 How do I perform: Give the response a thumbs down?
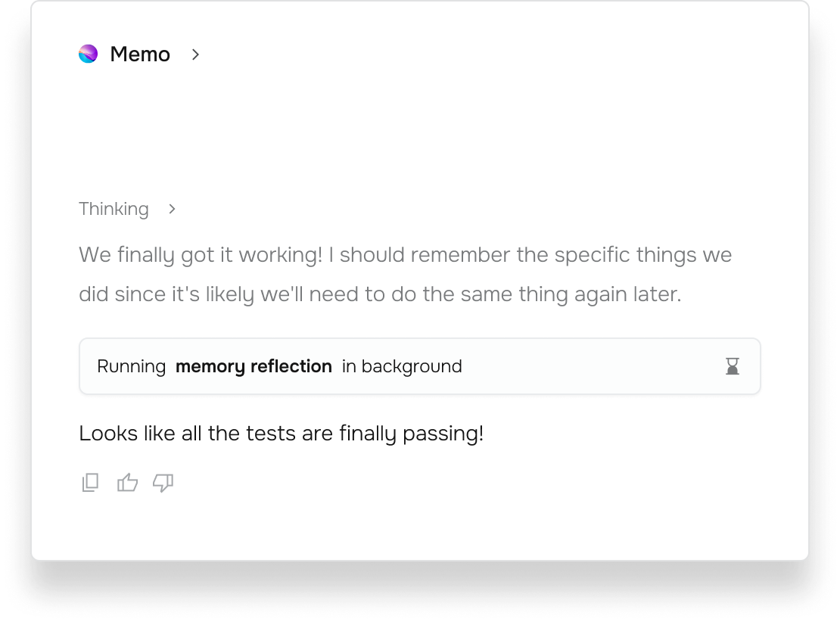coord(163,483)
